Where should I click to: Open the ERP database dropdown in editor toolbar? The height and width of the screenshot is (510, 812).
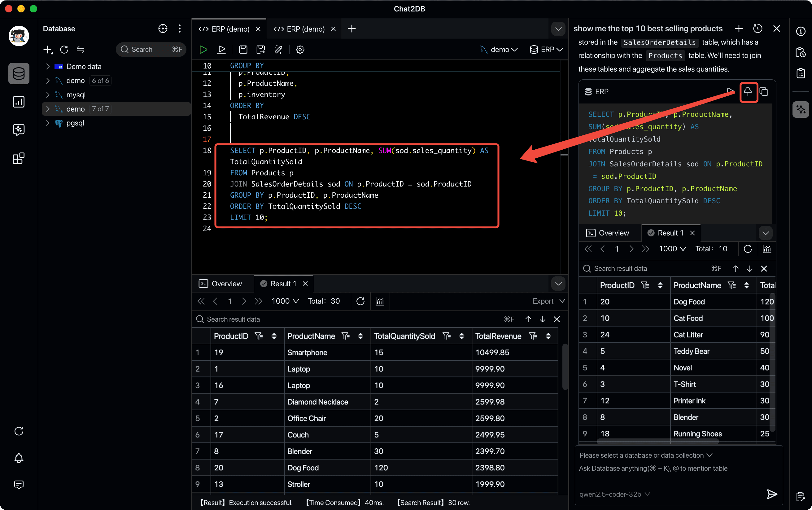[546, 50]
